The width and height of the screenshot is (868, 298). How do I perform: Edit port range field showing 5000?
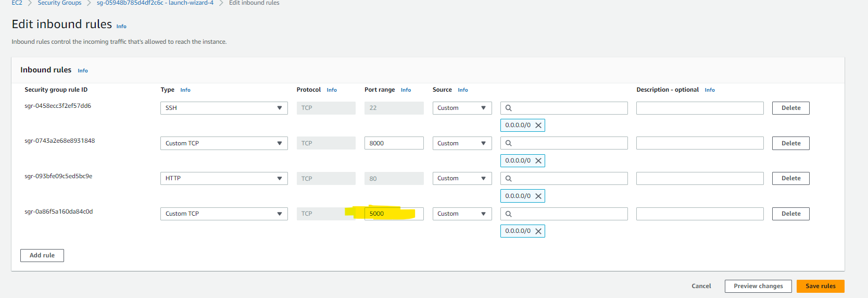click(394, 214)
